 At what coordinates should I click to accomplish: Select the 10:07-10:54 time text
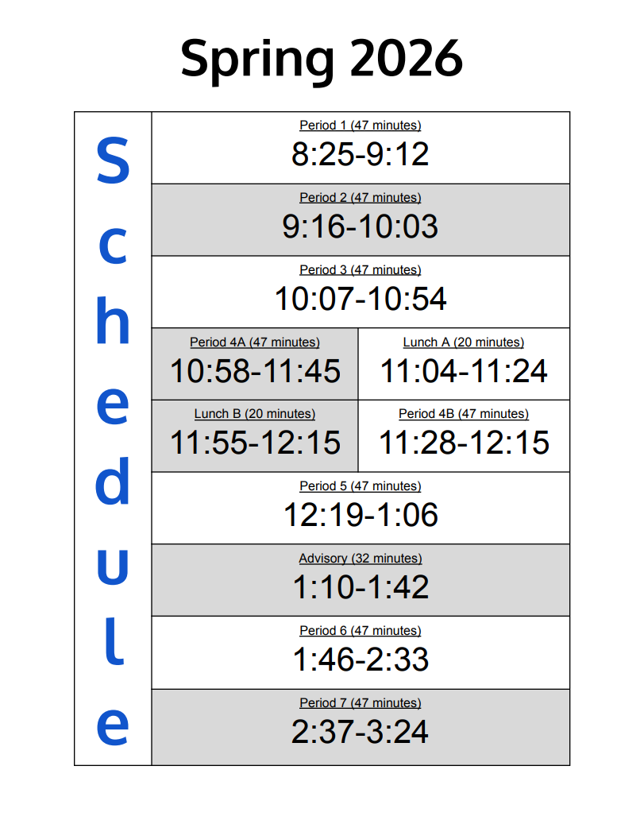click(360, 299)
